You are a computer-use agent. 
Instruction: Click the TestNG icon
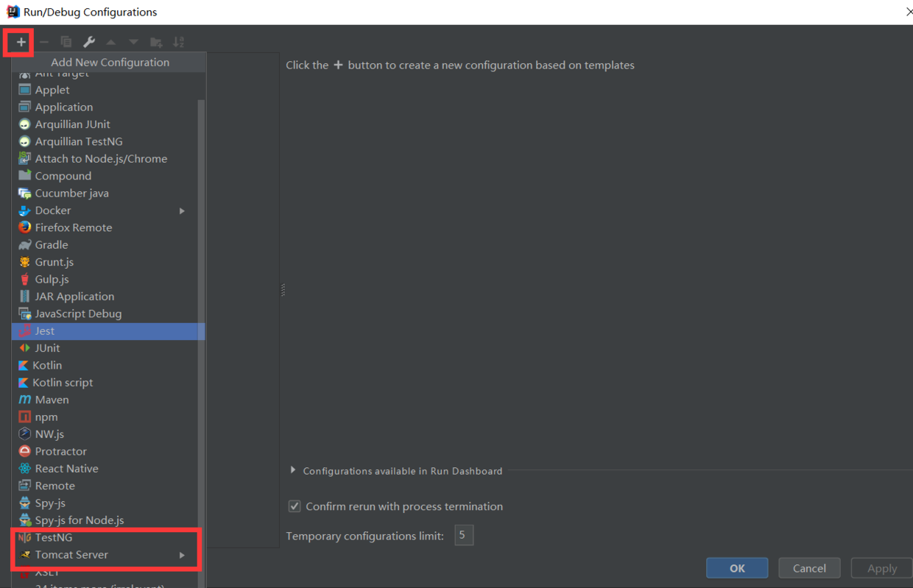pyautogui.click(x=24, y=537)
